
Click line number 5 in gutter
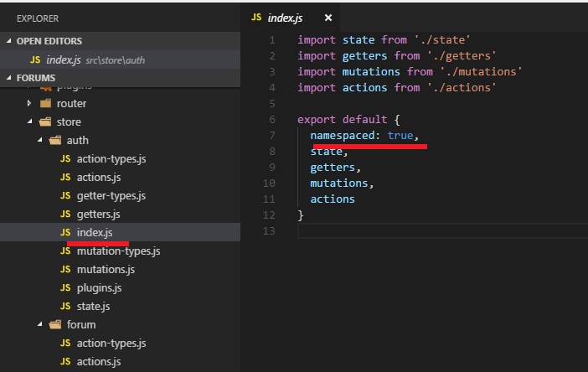click(x=272, y=104)
